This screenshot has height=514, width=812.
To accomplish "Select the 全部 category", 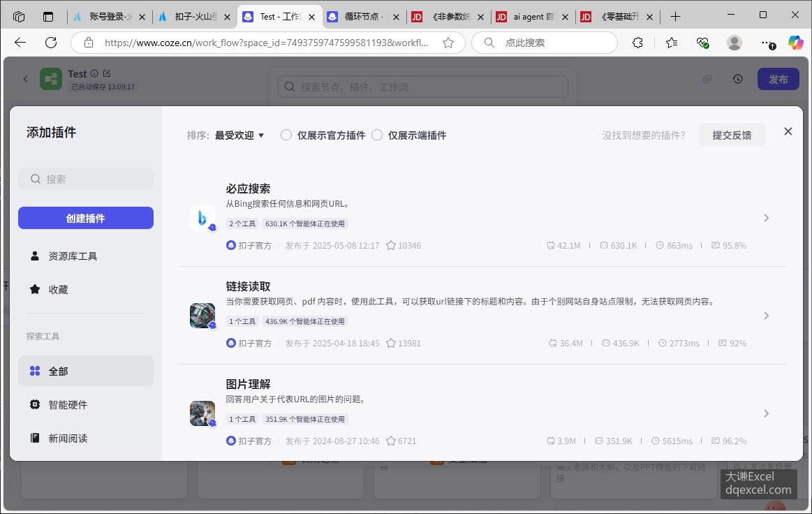I will (x=86, y=371).
